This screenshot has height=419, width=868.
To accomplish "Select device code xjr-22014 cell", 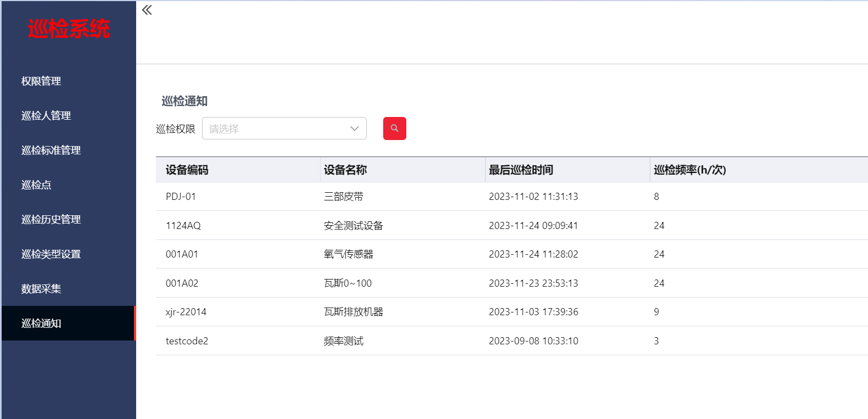I will pos(186,312).
